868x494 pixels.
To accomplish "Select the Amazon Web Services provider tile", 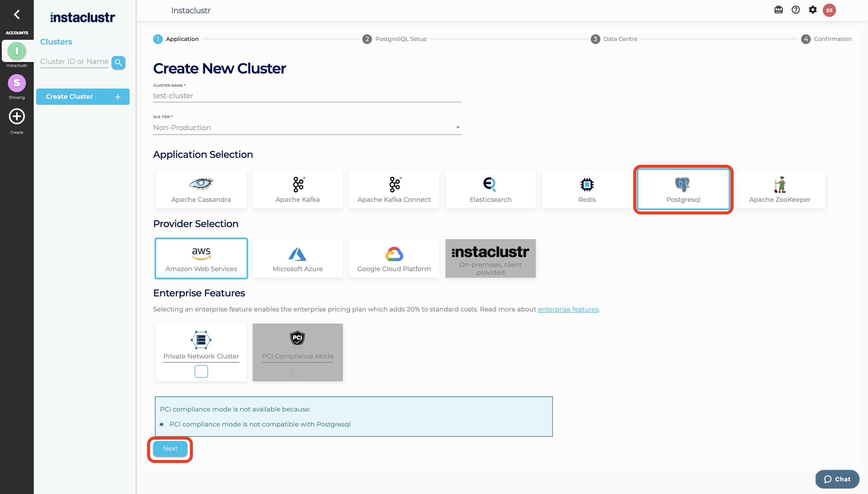I will tap(201, 258).
